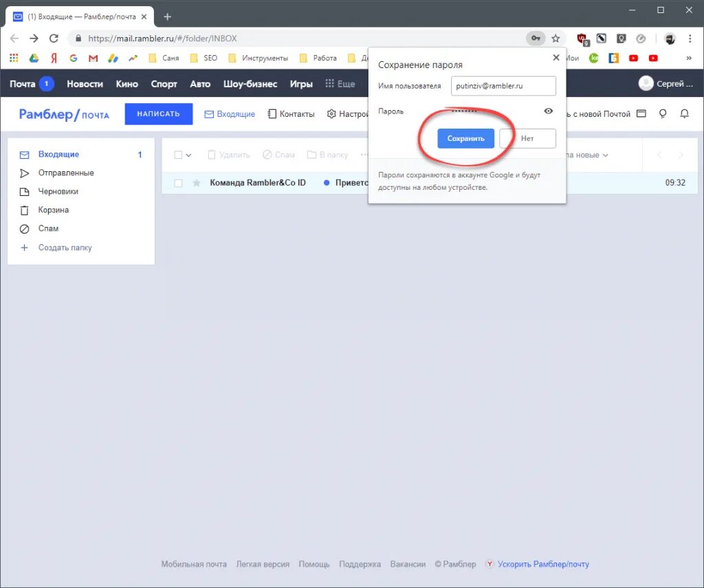
Task: Click НАПИСАТЬ to compose email
Action: (x=159, y=114)
